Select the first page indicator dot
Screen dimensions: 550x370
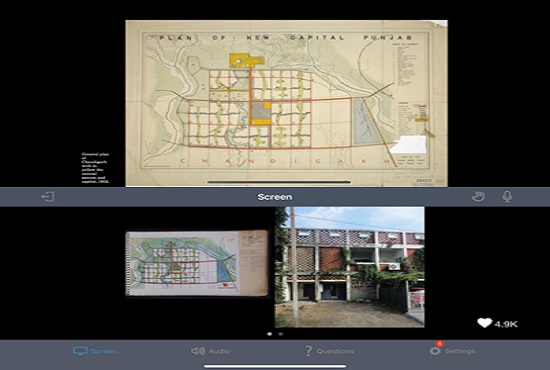tap(269, 334)
